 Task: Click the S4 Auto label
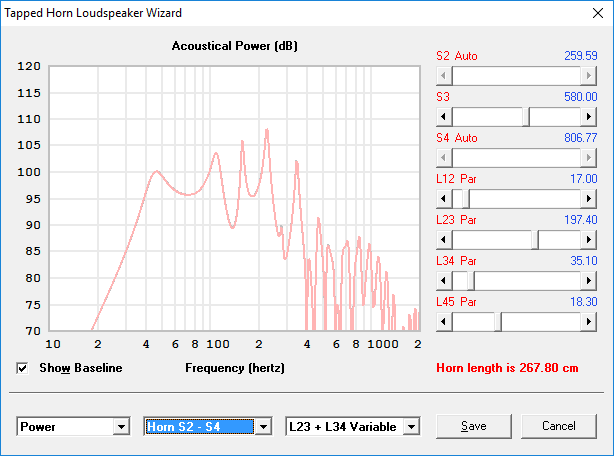457,138
